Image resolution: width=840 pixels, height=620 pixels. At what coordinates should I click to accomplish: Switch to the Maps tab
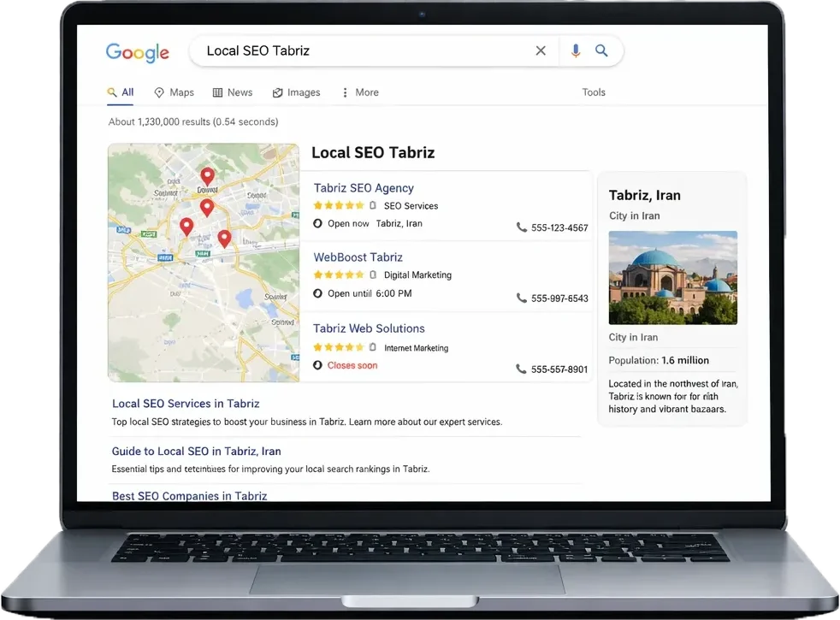(175, 92)
